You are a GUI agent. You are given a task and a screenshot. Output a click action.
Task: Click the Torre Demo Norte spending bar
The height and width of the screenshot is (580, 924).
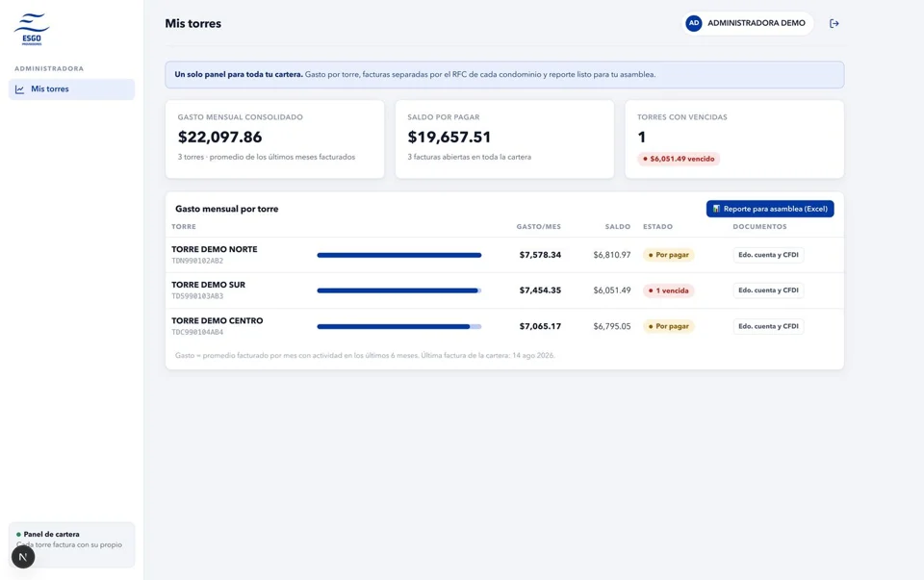(x=398, y=255)
